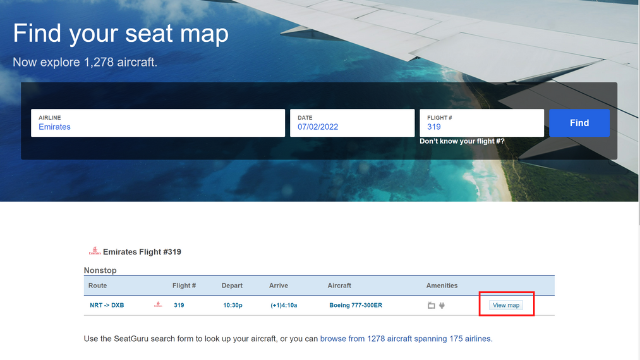Click the blue Find button
Viewport: 640px width, 360px height.
click(579, 123)
